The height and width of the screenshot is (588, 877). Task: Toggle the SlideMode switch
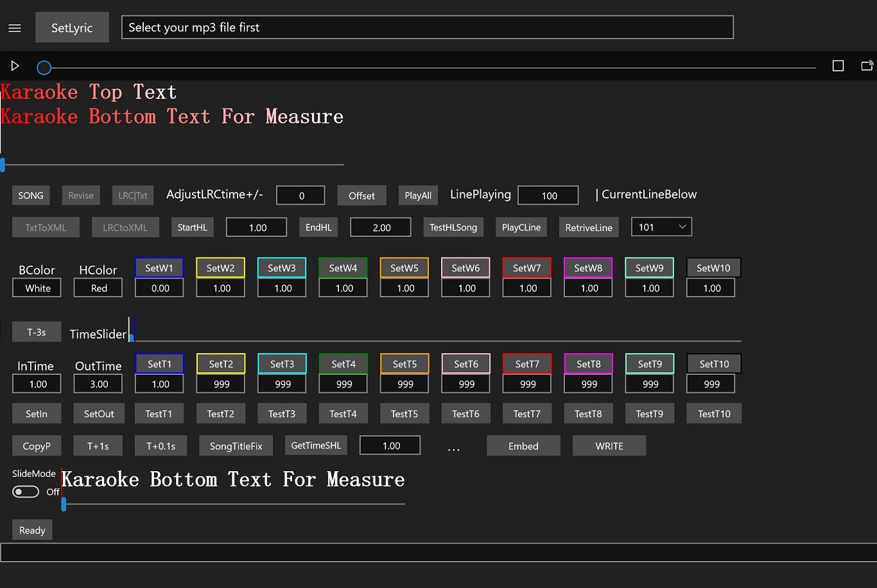[26, 492]
